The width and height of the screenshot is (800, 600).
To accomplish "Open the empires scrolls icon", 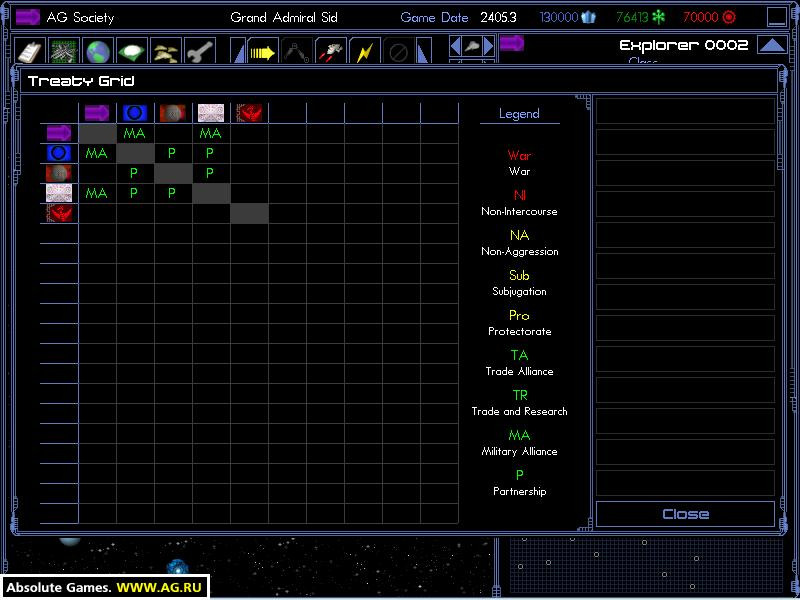I will pyautogui.click(x=166, y=51).
